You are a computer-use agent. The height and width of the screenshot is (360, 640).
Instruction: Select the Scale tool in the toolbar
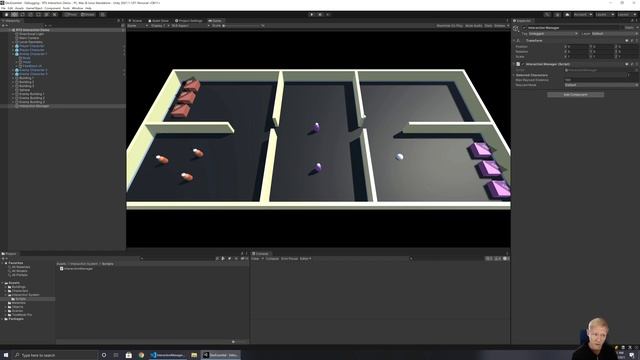(30, 14)
